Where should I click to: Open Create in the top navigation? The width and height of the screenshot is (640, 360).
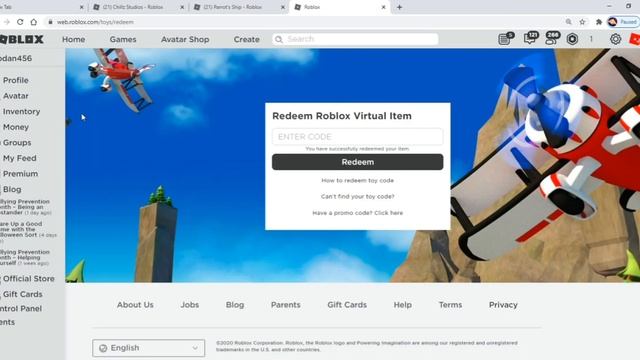247,40
